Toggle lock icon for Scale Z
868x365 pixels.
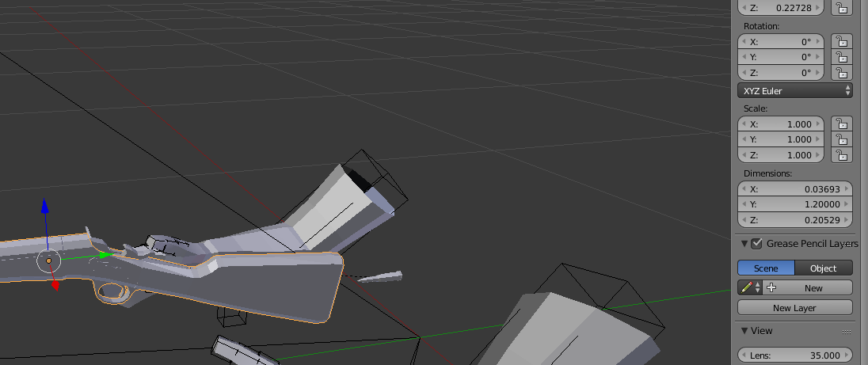[841, 155]
